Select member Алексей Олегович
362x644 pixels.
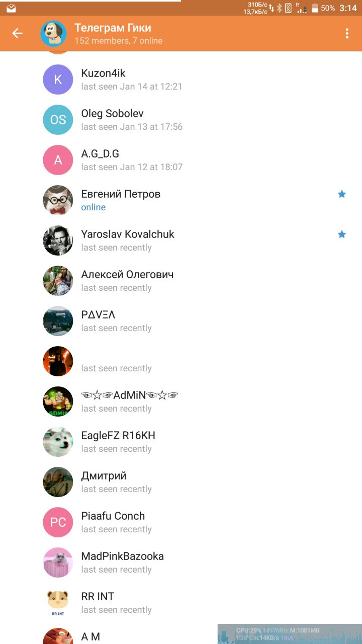tap(181, 281)
